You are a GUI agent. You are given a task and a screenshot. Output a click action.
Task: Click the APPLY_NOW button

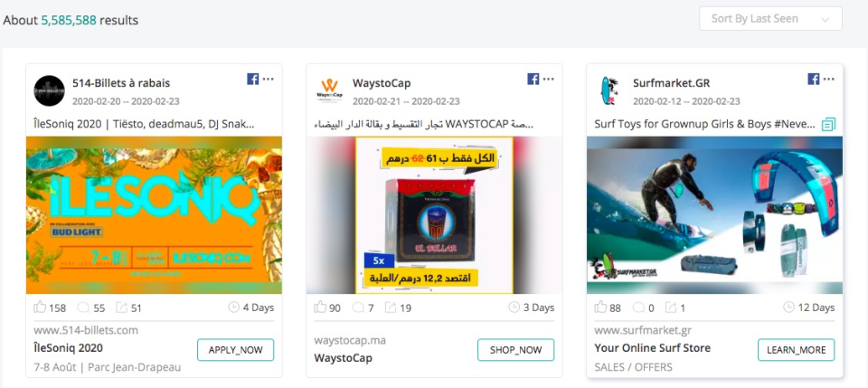[x=236, y=350]
